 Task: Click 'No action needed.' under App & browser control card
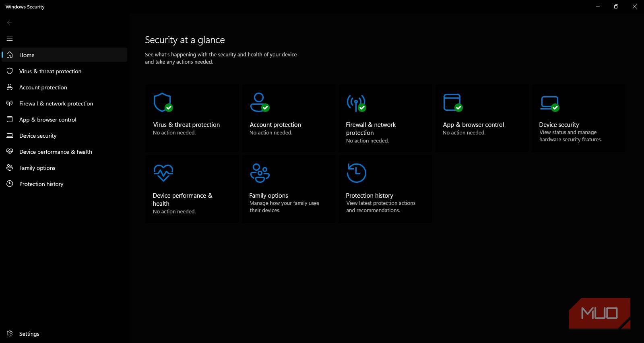click(x=464, y=133)
